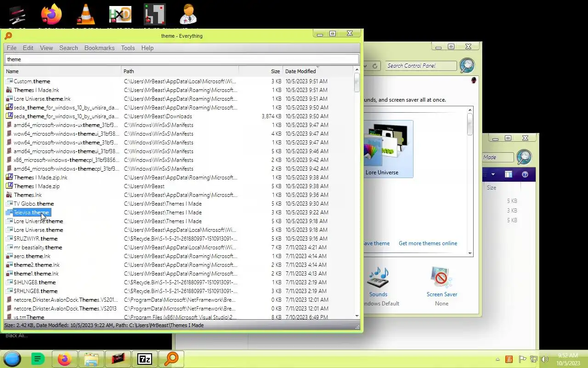Click the Sounds keyboard and notes icon
The height and width of the screenshot is (368, 588).
378,277
